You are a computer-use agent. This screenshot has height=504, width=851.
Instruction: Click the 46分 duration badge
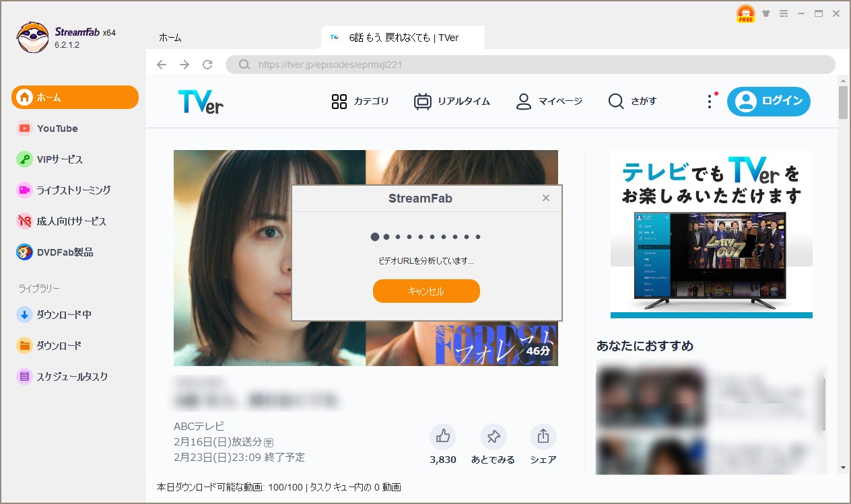coord(538,351)
